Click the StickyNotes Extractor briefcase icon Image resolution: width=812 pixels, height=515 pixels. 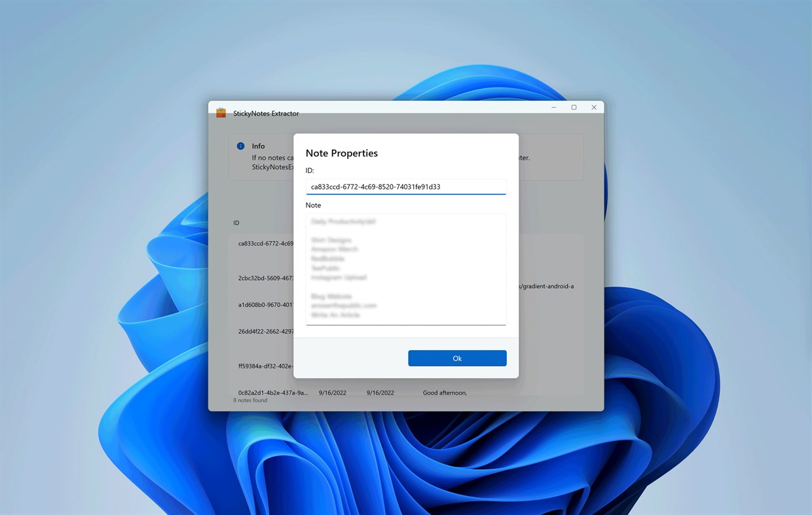pyautogui.click(x=221, y=113)
